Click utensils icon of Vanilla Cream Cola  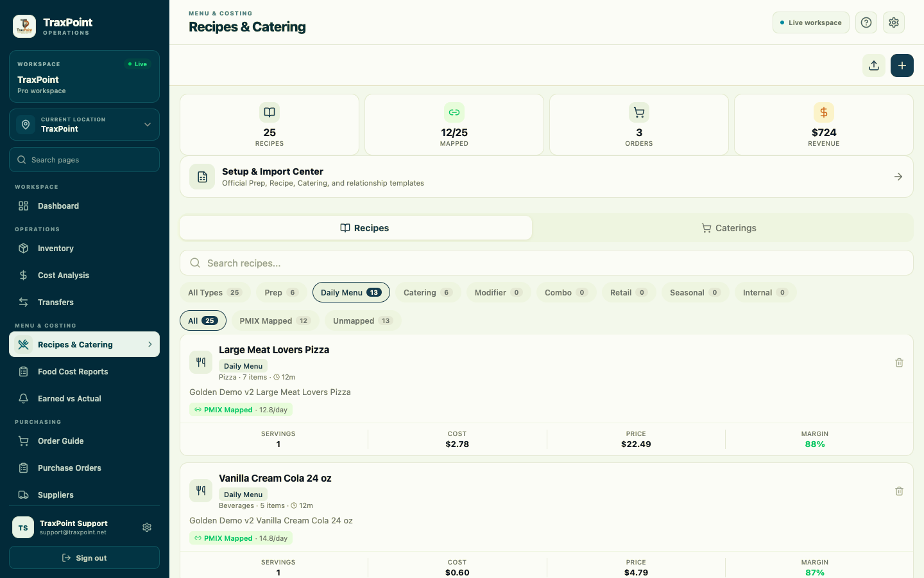coord(201,491)
